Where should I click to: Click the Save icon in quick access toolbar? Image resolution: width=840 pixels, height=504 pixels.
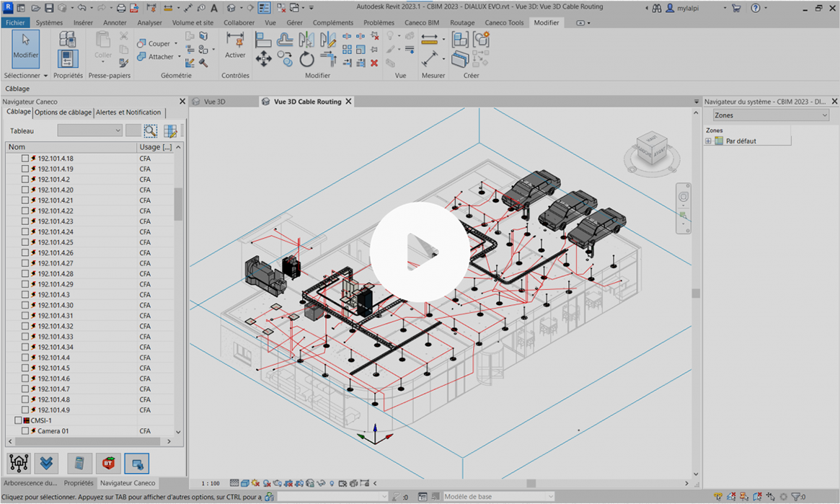click(49, 8)
